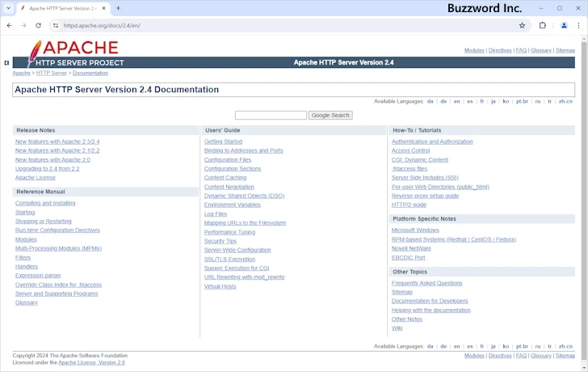The height and width of the screenshot is (372, 588).
Task: Click the browser back arrow
Action: pyautogui.click(x=9, y=25)
